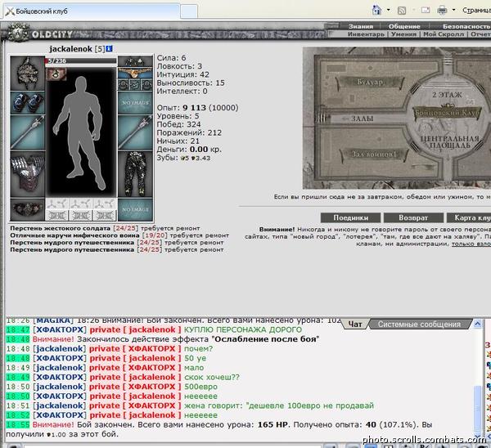Select the spear in the left weapon slot

(x=28, y=132)
